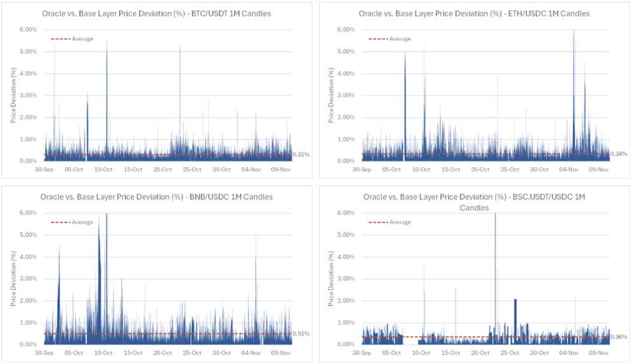Select the 0.34% average data label

618,154
